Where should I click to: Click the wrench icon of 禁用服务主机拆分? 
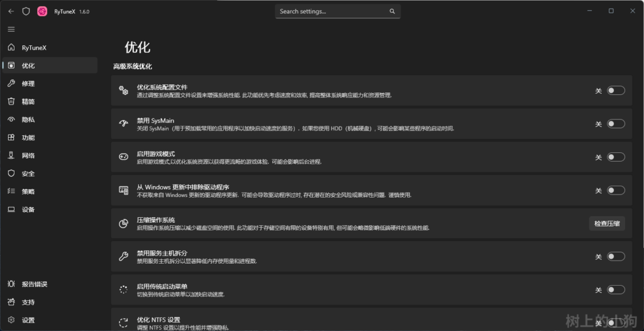click(124, 257)
